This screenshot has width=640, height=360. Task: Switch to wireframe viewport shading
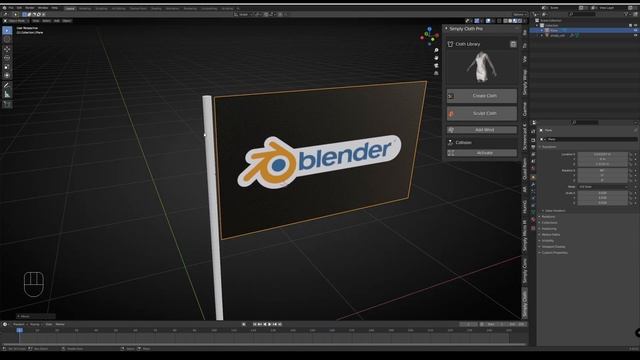pos(505,20)
